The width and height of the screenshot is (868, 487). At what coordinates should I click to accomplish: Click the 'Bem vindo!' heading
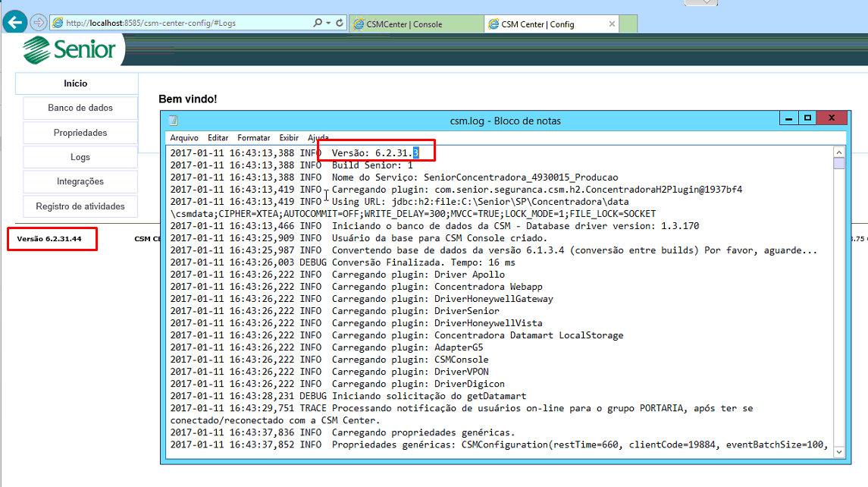[x=188, y=99]
